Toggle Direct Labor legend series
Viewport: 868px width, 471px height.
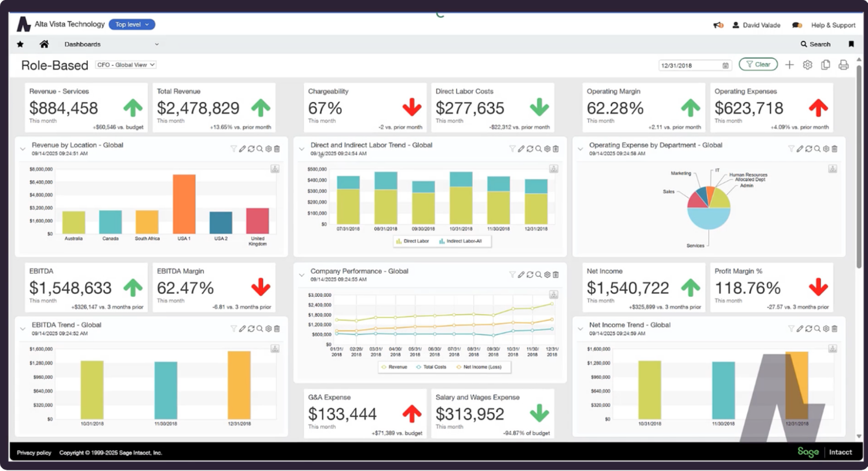(413, 241)
